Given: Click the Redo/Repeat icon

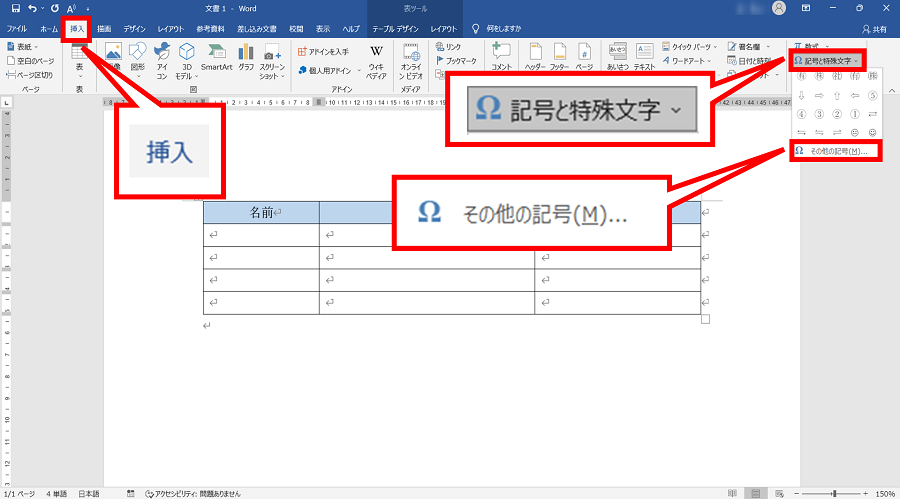Looking at the screenshot, I should pos(55,8).
